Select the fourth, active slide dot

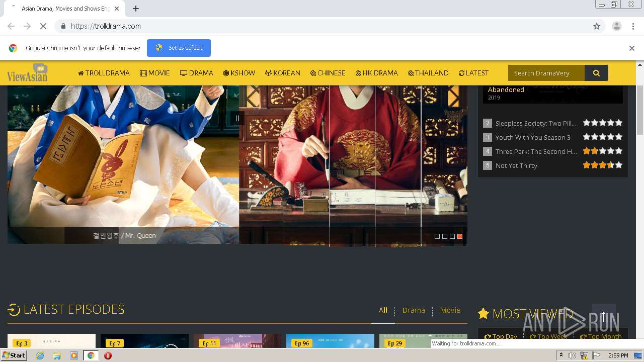coord(460,236)
